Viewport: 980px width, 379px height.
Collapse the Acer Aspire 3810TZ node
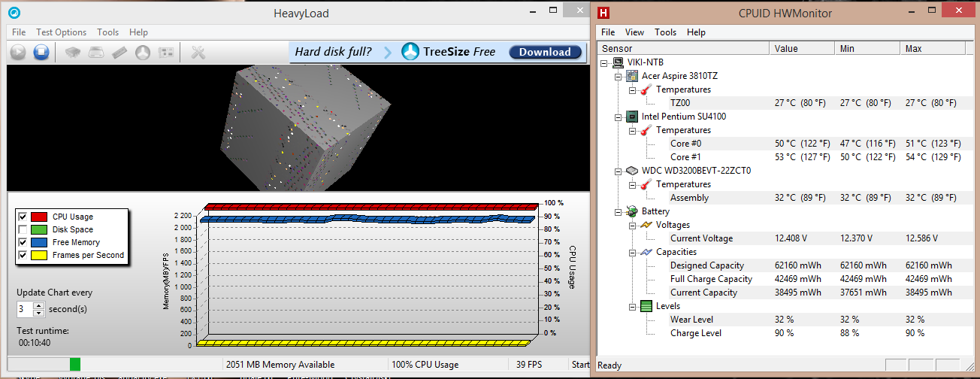click(x=619, y=76)
